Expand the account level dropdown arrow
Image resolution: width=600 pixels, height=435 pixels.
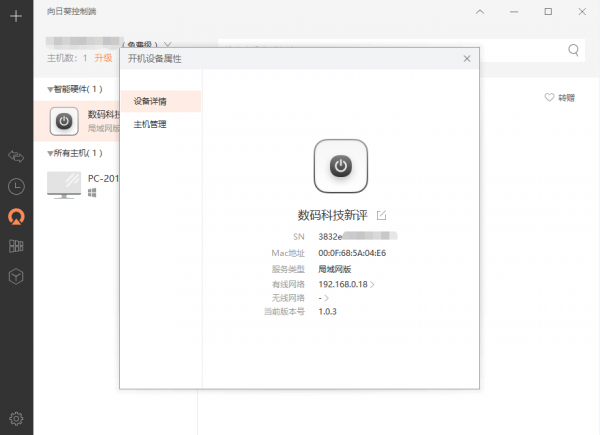[167, 45]
